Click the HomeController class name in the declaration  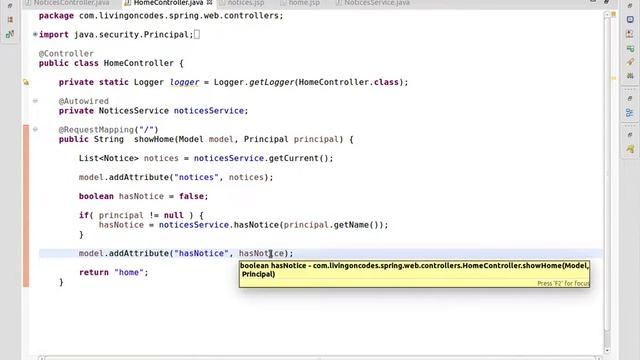tap(138, 63)
